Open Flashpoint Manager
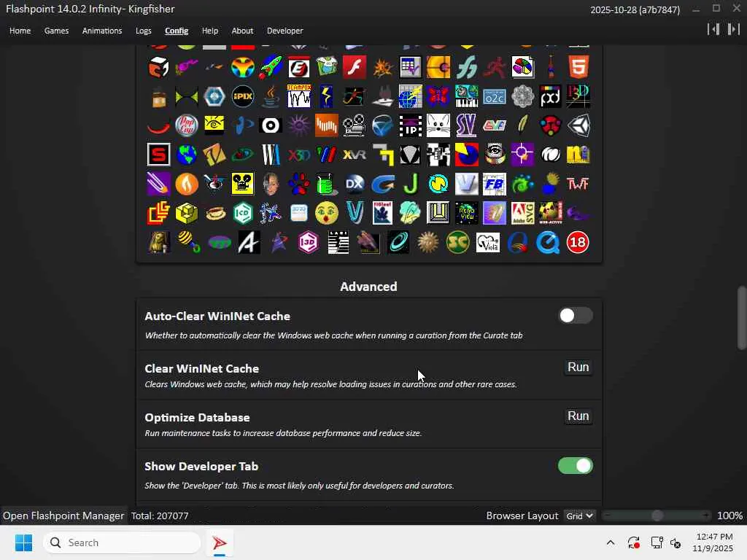The height and width of the screenshot is (560, 747). [63, 516]
